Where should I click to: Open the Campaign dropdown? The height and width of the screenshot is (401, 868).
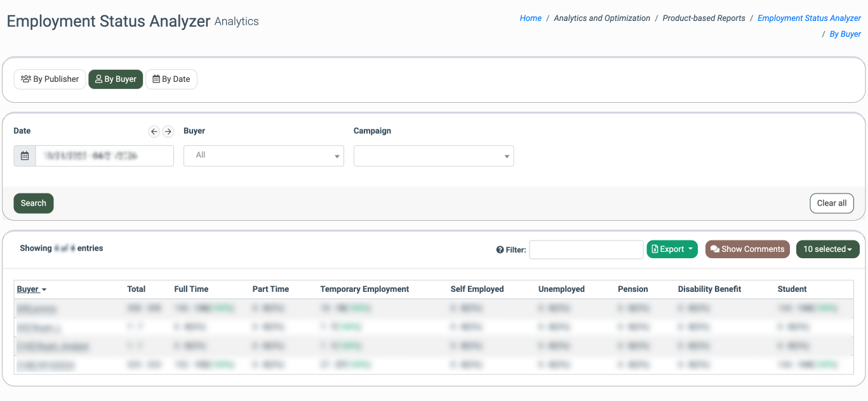[x=434, y=156]
